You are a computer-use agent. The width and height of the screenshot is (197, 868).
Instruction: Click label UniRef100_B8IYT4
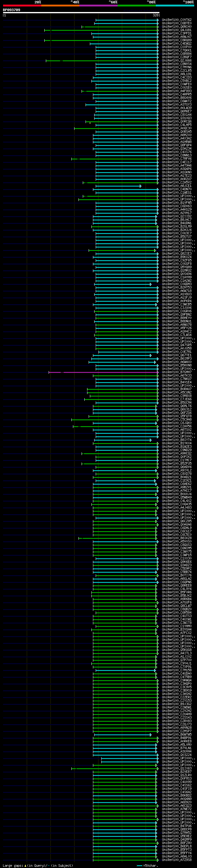[x=177, y=440]
